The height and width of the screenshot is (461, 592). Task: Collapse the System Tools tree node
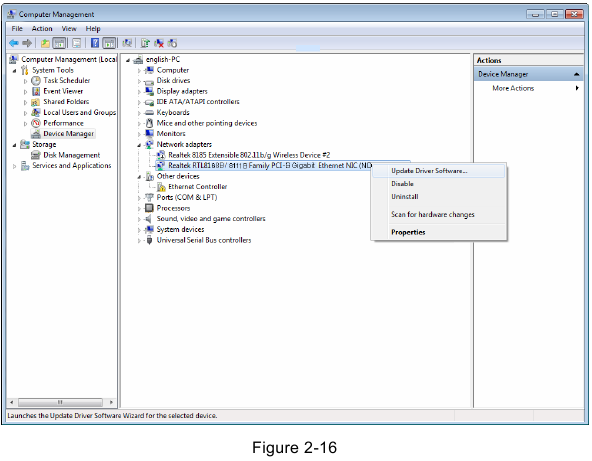(14, 71)
